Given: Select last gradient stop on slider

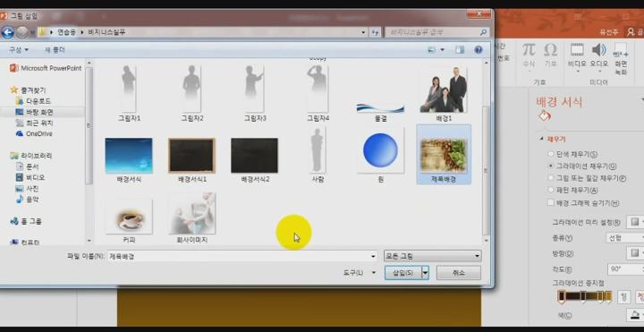Looking at the screenshot, I should tap(608, 296).
